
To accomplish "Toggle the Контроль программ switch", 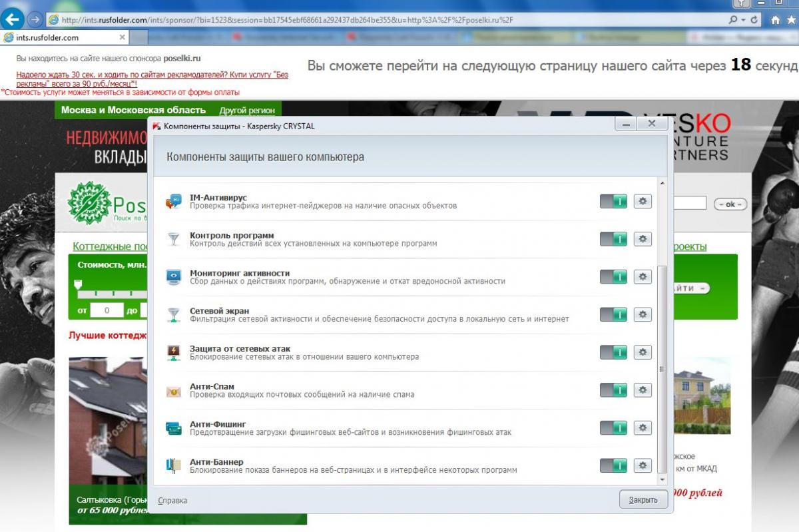I will tap(613, 238).
